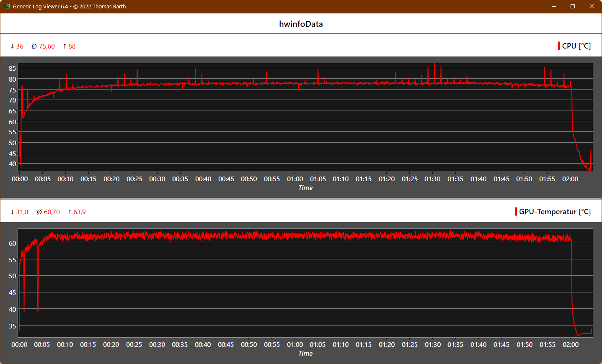602x364 pixels.
Task: Click the CPU peak spike near 01:30
Action: point(434,73)
